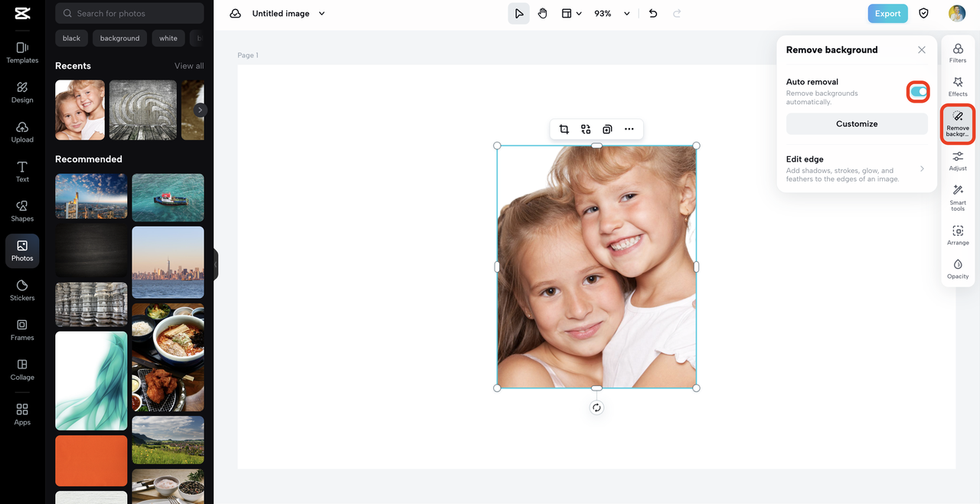Click the Page 1 label
This screenshot has width=980, height=504.
click(x=248, y=55)
